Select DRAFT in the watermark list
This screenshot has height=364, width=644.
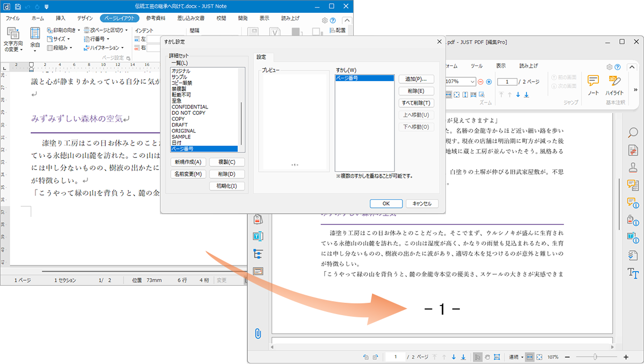click(x=180, y=125)
